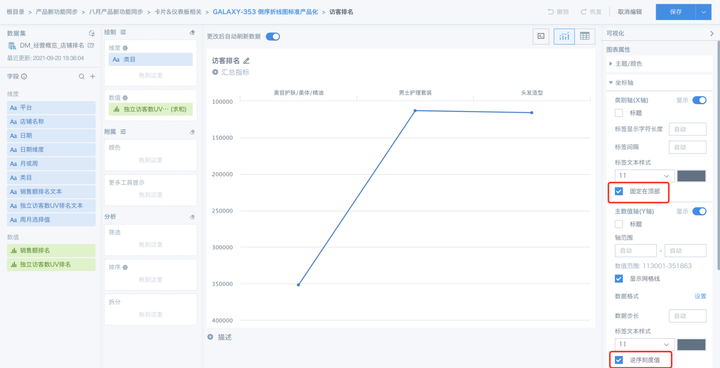Add 汇总指标 with the plus icon

click(x=215, y=72)
